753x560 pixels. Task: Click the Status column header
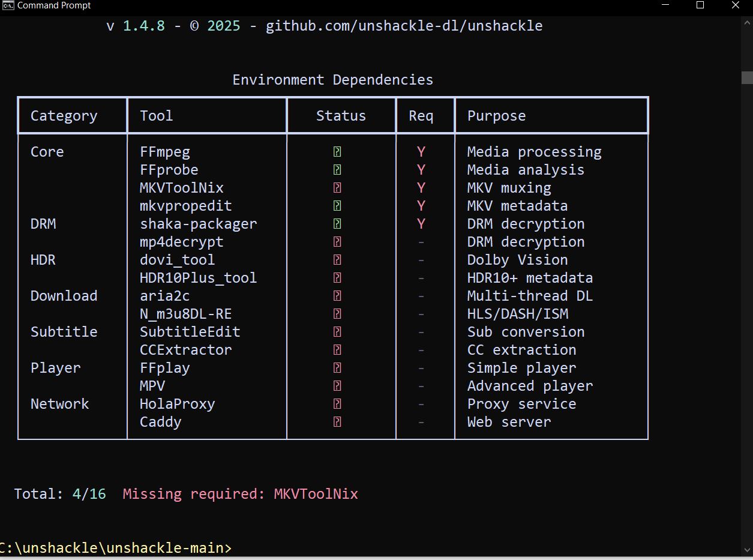coord(341,116)
